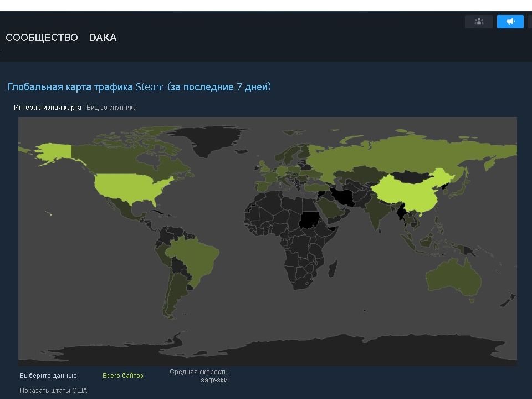
Task: Select Средняя скорость загрузки data option
Action: pos(199,376)
